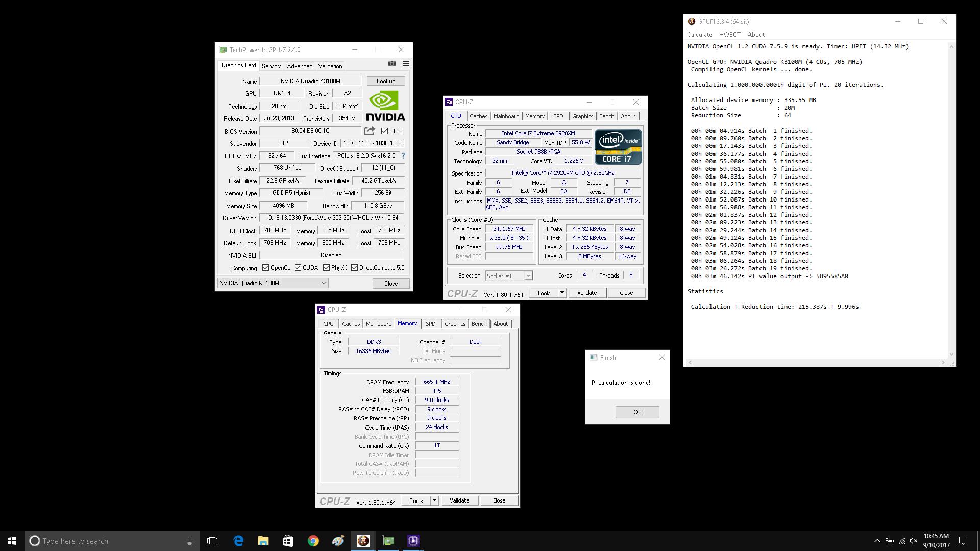980x551 pixels.
Task: Launch Microsoft Edge from taskbar
Action: 238,541
